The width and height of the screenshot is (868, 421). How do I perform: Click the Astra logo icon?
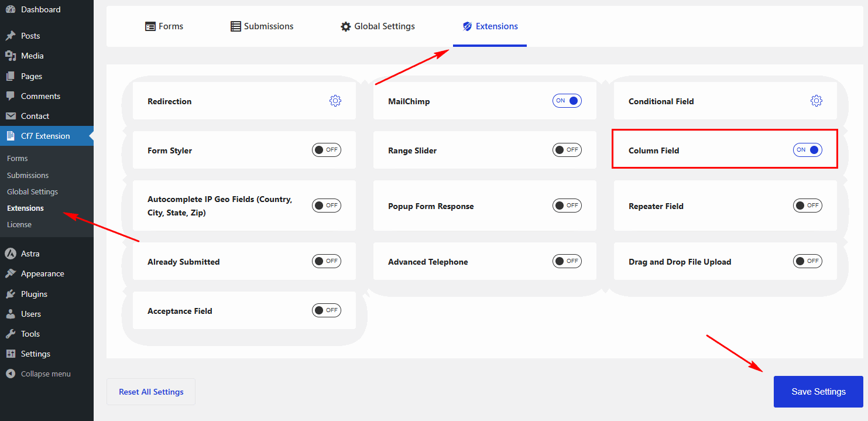coord(11,254)
